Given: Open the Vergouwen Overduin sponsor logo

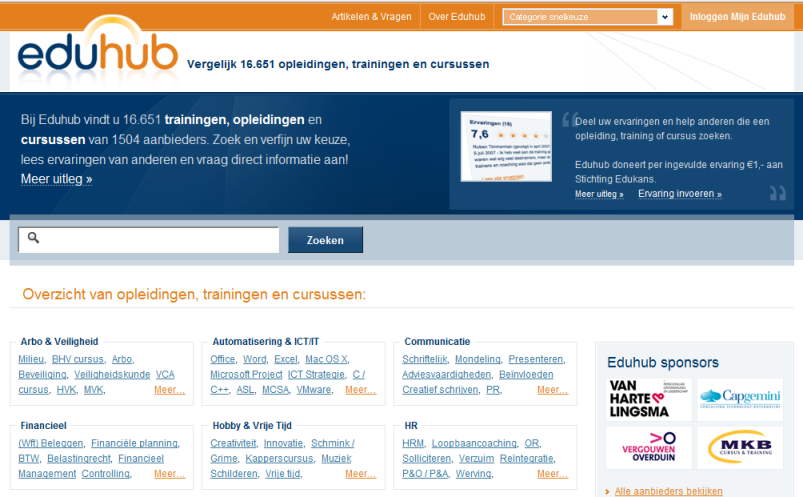Looking at the screenshot, I should (648, 447).
